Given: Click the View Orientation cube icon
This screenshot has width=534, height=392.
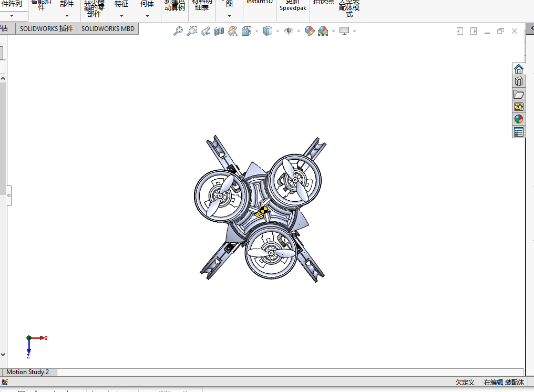Looking at the screenshot, I should pyautogui.click(x=247, y=31).
